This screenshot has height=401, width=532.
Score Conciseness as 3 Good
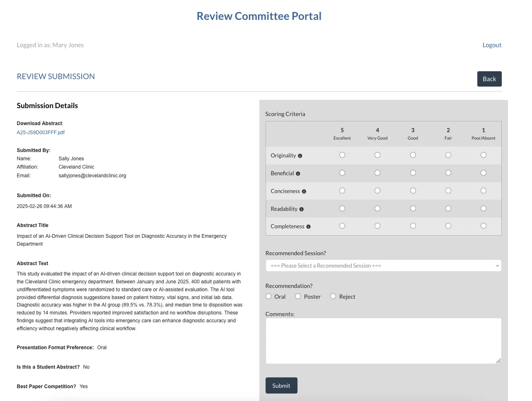[413, 191]
